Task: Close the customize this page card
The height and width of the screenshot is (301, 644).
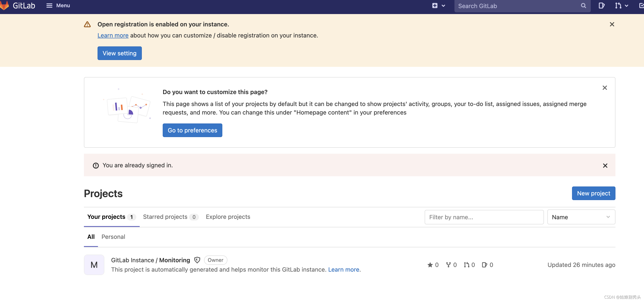Action: pos(605,88)
